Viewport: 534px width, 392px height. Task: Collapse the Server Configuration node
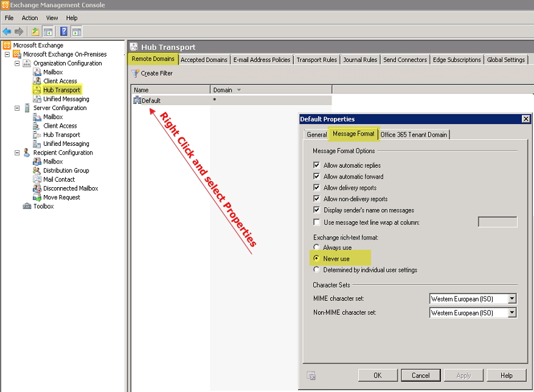[x=17, y=108]
